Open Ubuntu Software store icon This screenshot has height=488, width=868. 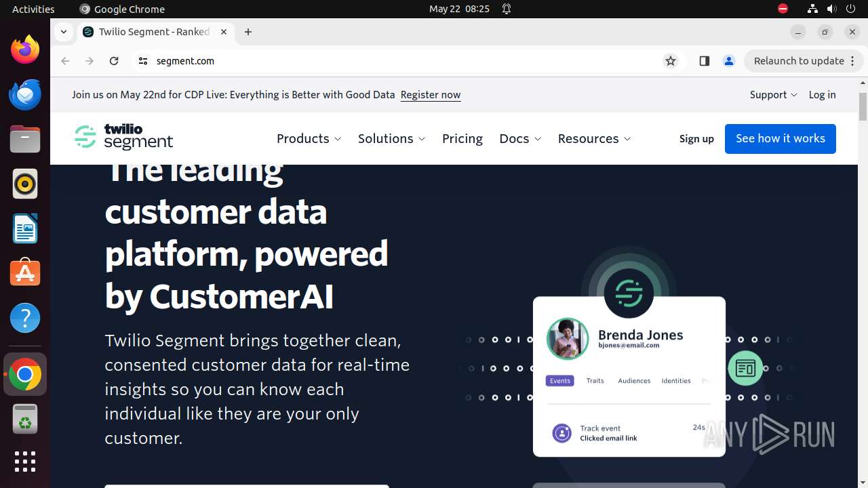pos(25,273)
